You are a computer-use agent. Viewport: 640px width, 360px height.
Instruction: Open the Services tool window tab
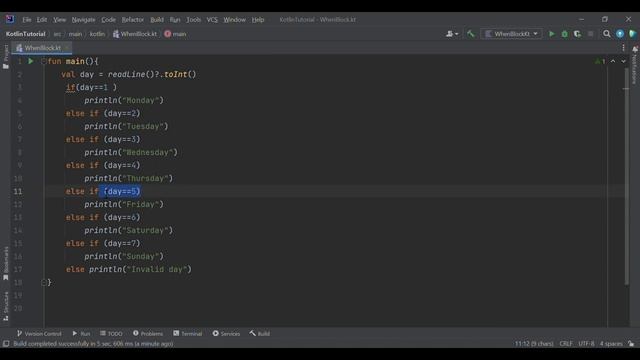226,333
